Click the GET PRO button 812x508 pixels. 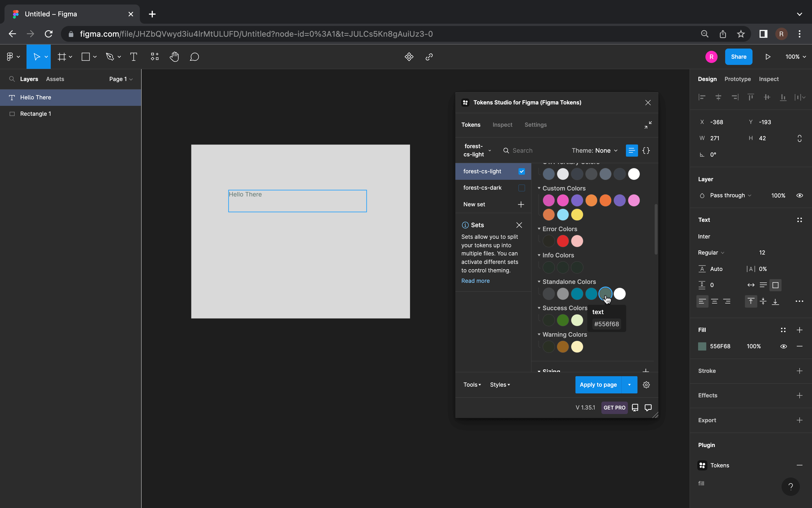tap(614, 408)
